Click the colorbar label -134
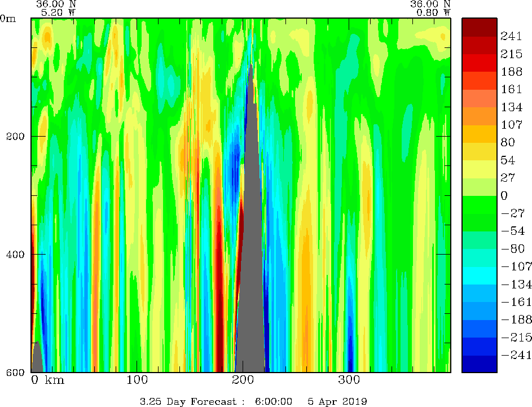The image size is (532, 407). [516, 284]
